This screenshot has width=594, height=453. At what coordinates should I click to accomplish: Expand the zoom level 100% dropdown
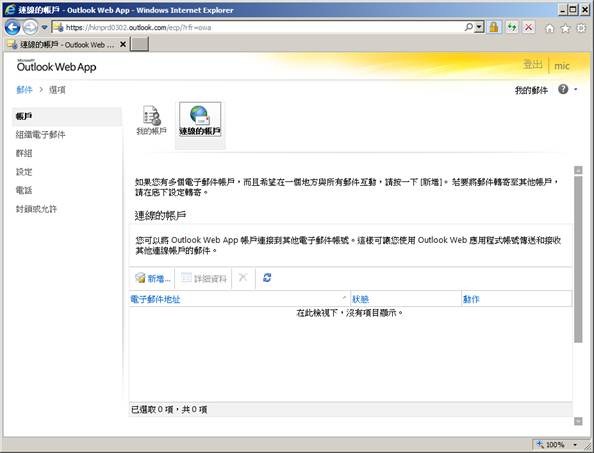coord(575,444)
